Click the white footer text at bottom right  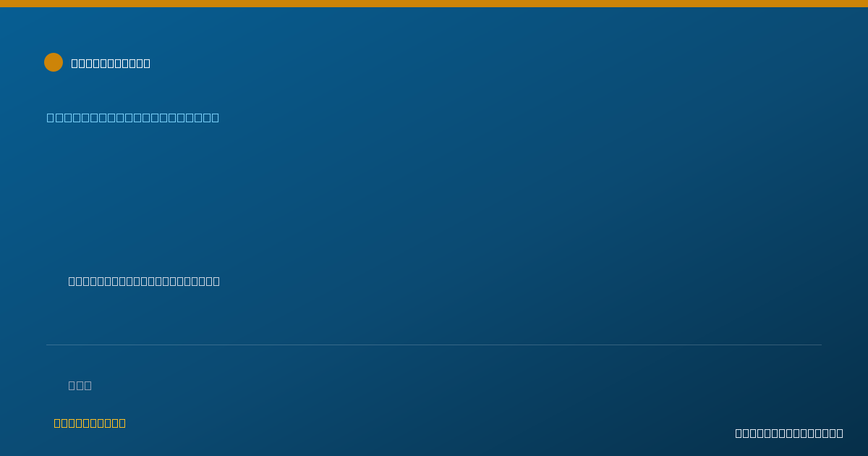tap(789, 433)
